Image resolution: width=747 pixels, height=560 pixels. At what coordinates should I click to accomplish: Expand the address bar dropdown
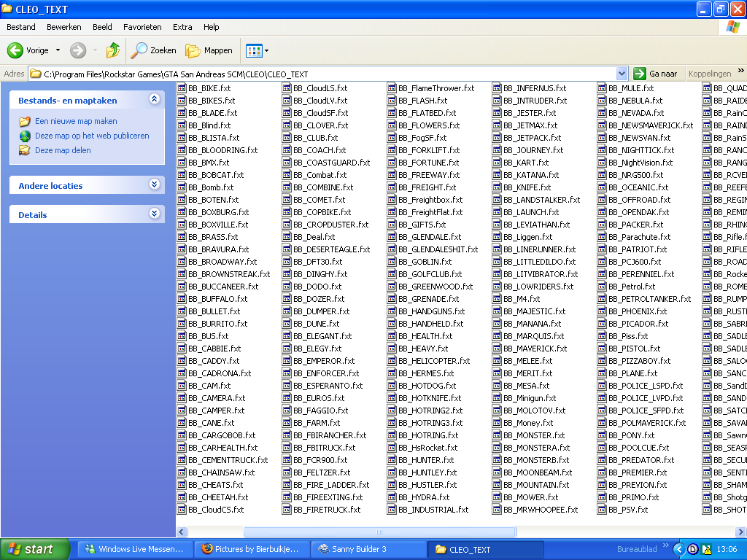point(622,74)
